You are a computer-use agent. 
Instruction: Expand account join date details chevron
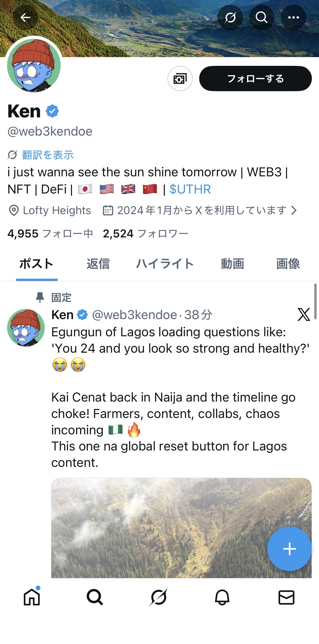(294, 210)
